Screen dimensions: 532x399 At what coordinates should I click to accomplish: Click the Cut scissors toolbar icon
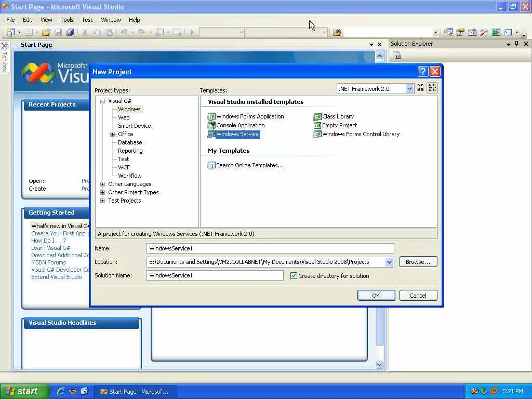pyautogui.click(x=85, y=32)
